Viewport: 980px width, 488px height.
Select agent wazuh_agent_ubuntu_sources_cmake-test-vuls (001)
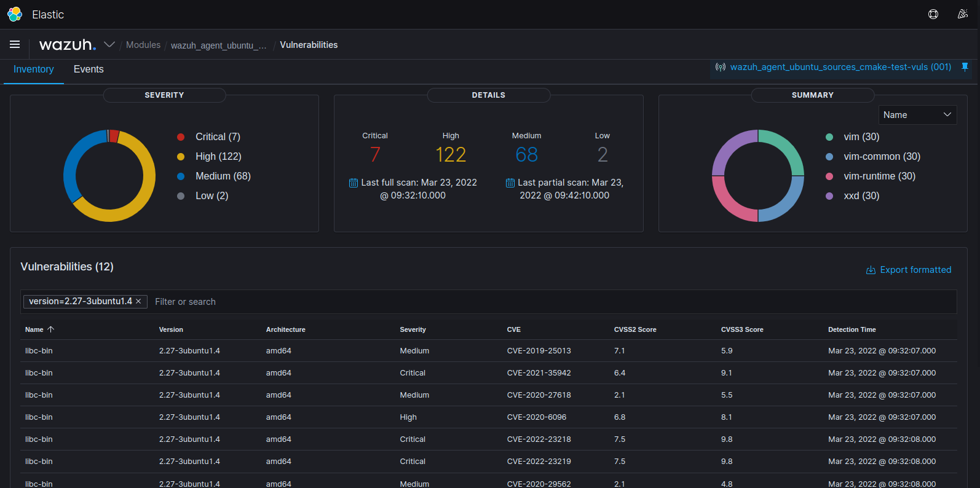coord(840,67)
